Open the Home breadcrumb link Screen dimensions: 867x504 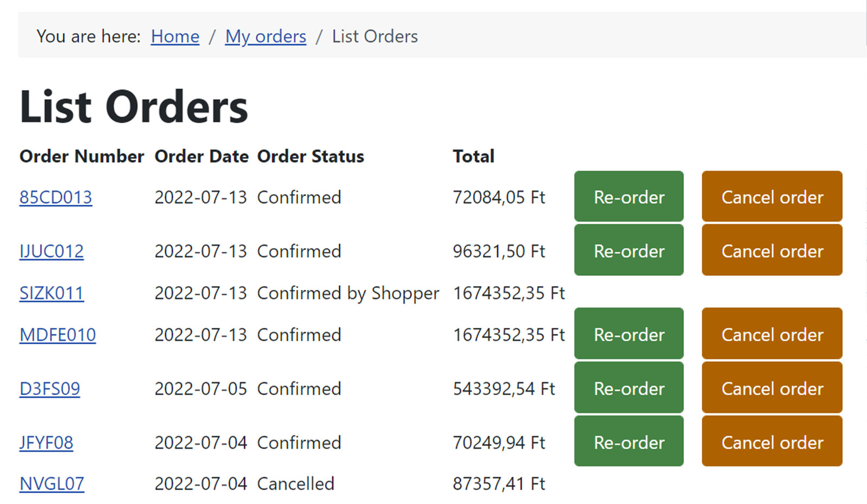click(175, 36)
